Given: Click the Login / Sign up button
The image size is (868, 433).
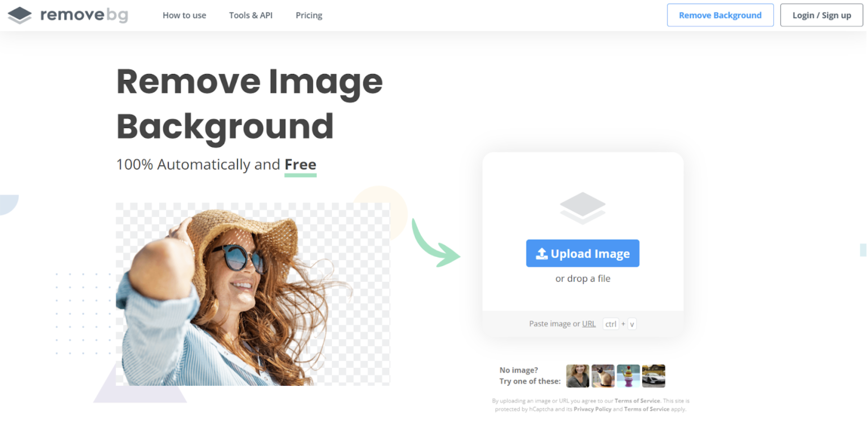Looking at the screenshot, I should click(x=822, y=15).
